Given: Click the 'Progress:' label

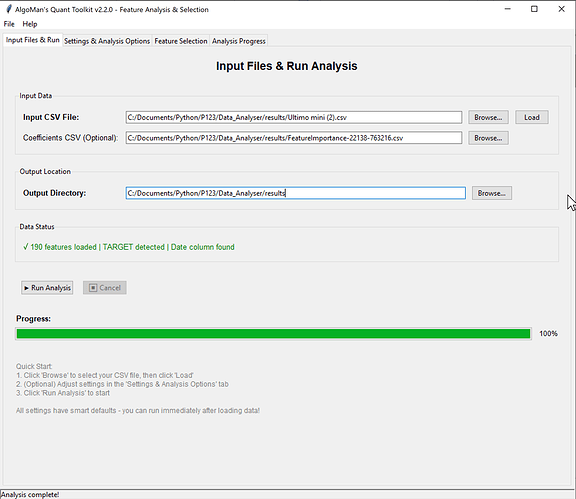Looking at the screenshot, I should click(33, 319).
